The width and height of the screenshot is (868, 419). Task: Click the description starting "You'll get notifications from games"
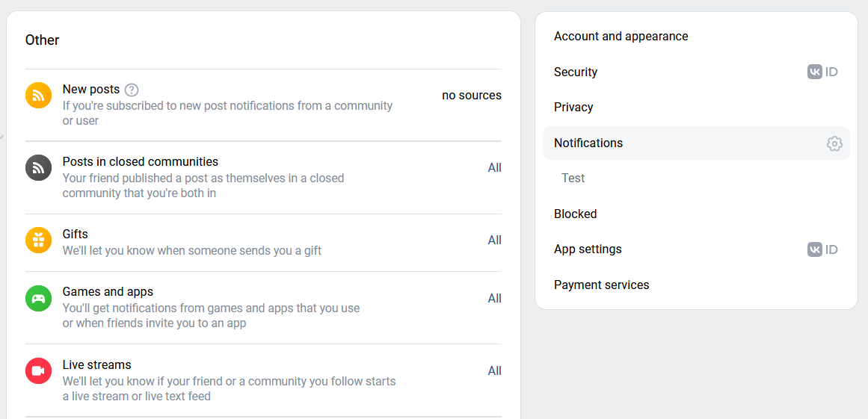pos(212,316)
